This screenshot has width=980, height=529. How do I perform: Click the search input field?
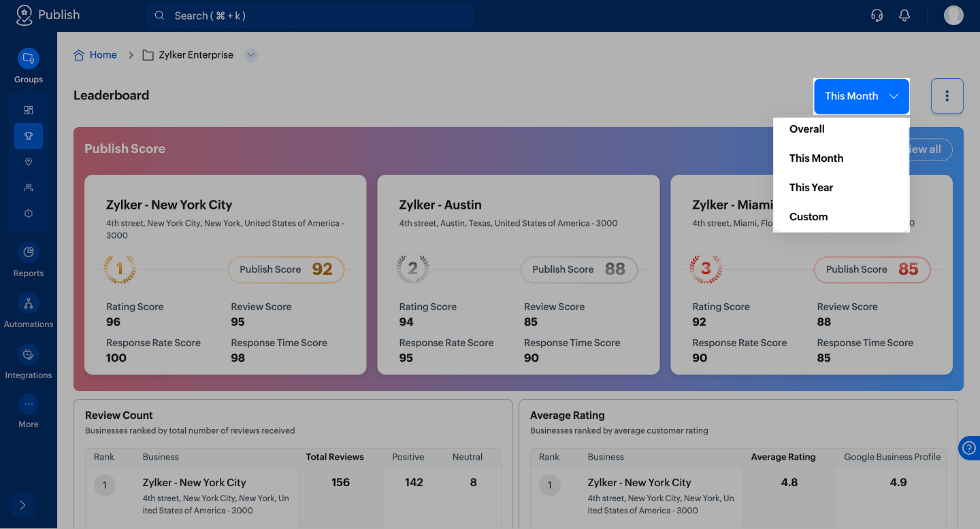[x=310, y=16]
